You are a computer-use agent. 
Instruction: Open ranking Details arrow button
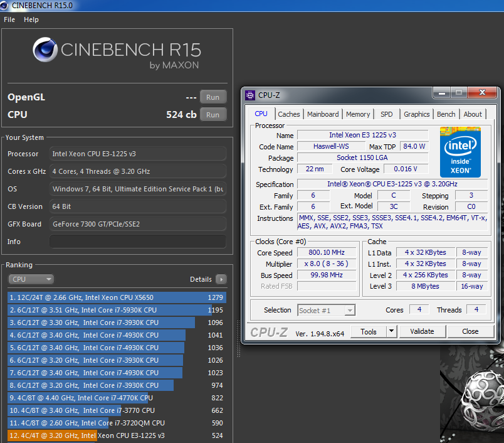[x=221, y=279]
